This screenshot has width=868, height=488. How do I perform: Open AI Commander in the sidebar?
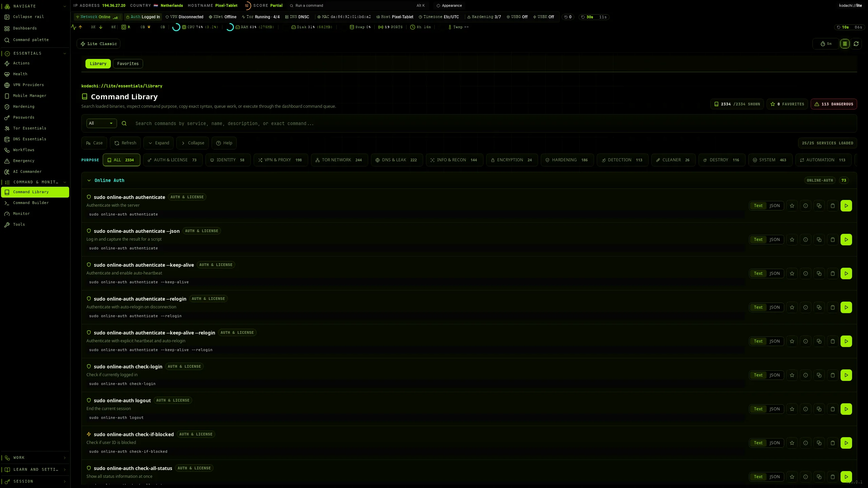click(35, 171)
